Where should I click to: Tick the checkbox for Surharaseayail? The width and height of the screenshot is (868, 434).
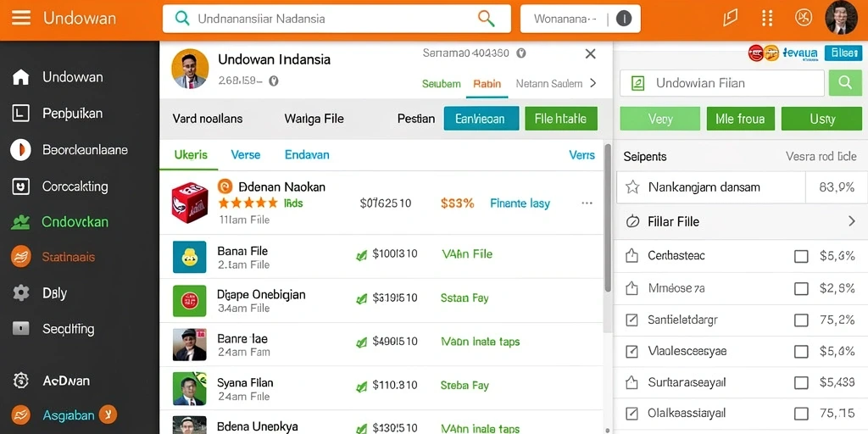point(801,382)
